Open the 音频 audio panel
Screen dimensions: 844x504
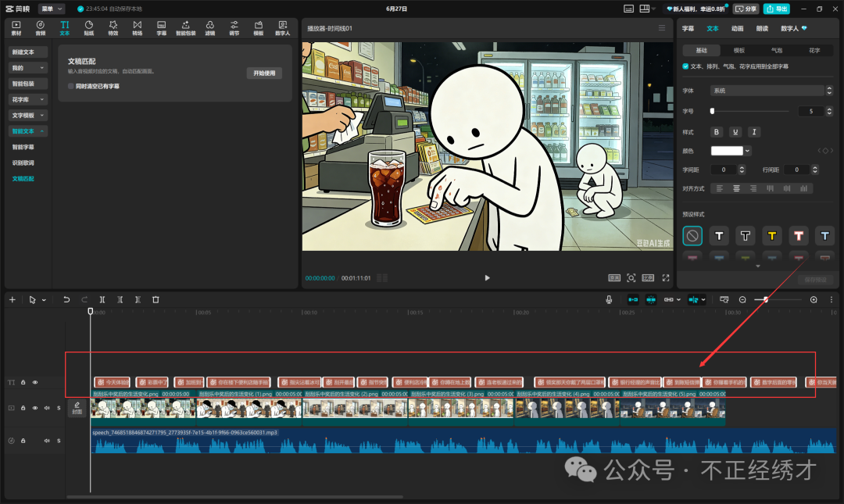click(x=41, y=28)
